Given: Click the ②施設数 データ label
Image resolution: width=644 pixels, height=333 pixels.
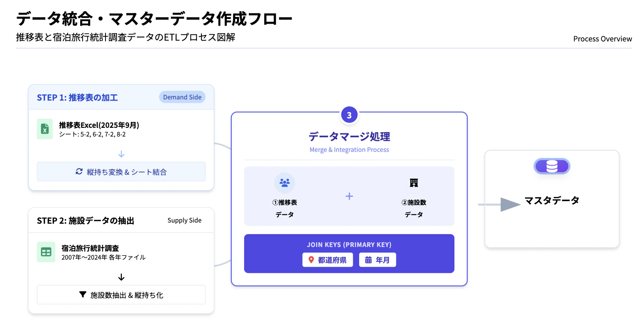Looking at the screenshot, I should [414, 208].
